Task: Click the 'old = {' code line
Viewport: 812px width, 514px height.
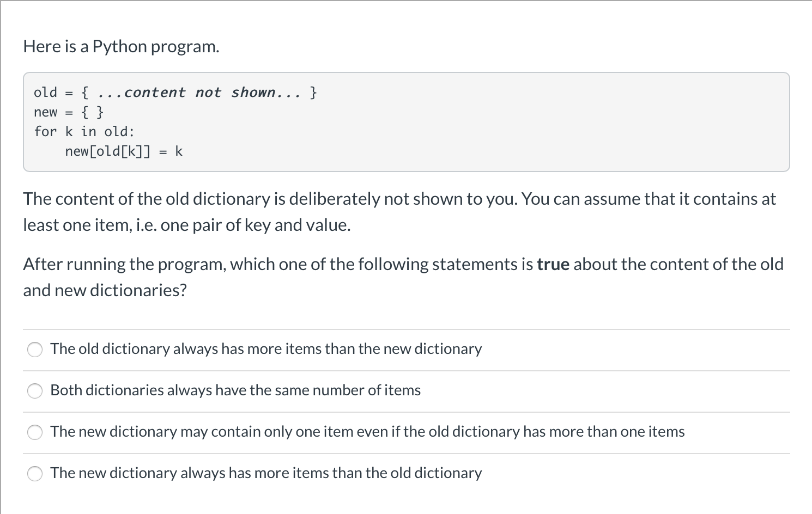Action: [56, 92]
